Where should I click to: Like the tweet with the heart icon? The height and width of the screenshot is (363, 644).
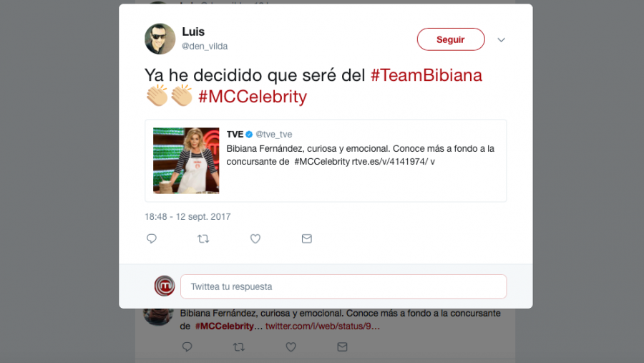tap(255, 238)
